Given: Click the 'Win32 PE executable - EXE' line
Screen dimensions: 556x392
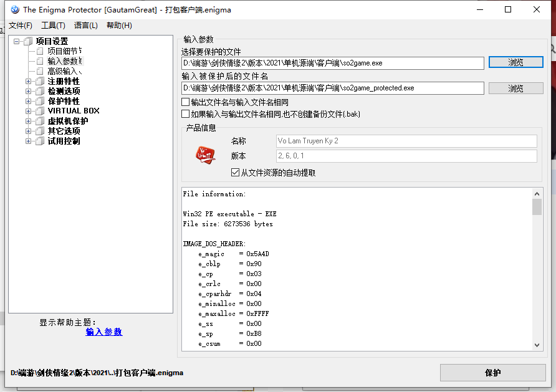Looking at the screenshot, I should tap(229, 214).
